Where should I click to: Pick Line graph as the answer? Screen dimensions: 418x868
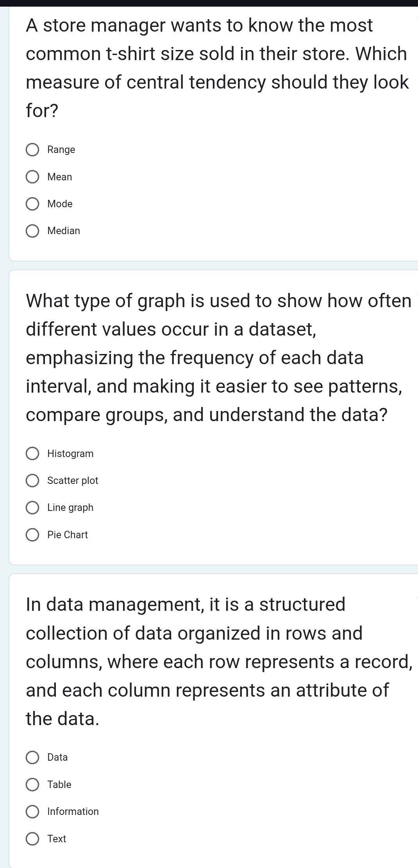(32, 508)
